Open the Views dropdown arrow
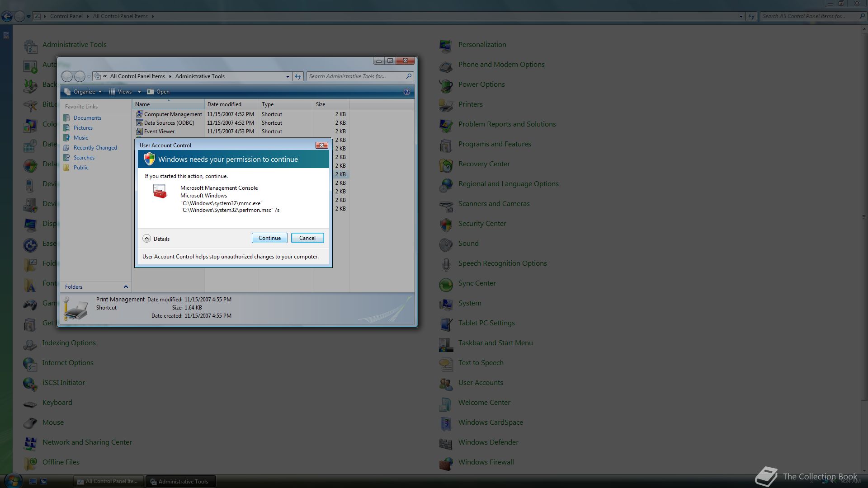 139,92
